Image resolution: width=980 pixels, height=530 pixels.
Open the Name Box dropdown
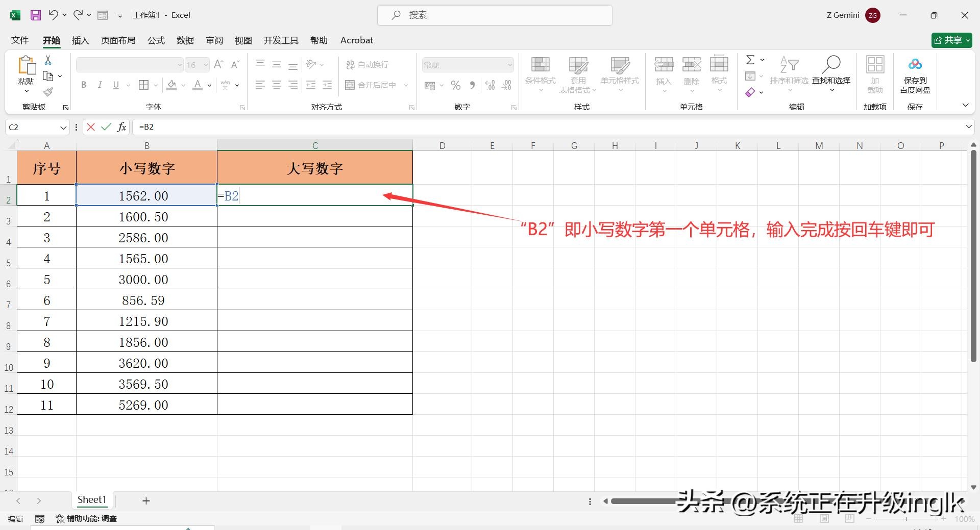pyautogui.click(x=63, y=128)
